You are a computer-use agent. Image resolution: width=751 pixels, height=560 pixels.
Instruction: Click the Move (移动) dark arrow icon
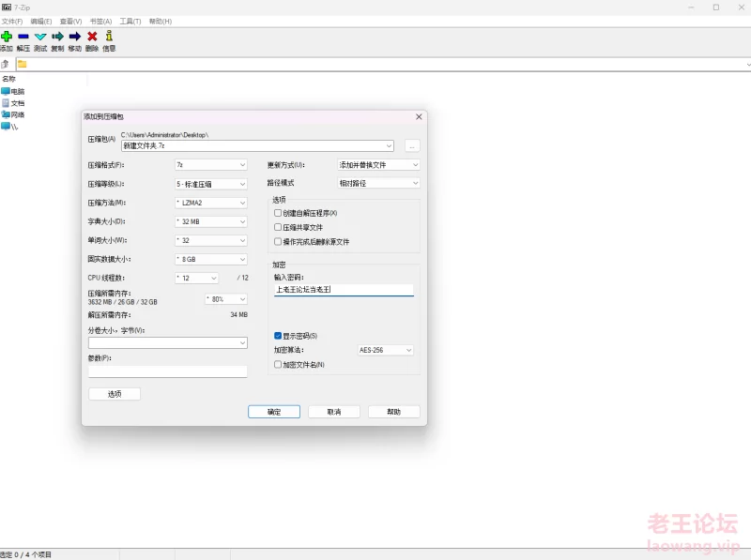click(x=75, y=37)
